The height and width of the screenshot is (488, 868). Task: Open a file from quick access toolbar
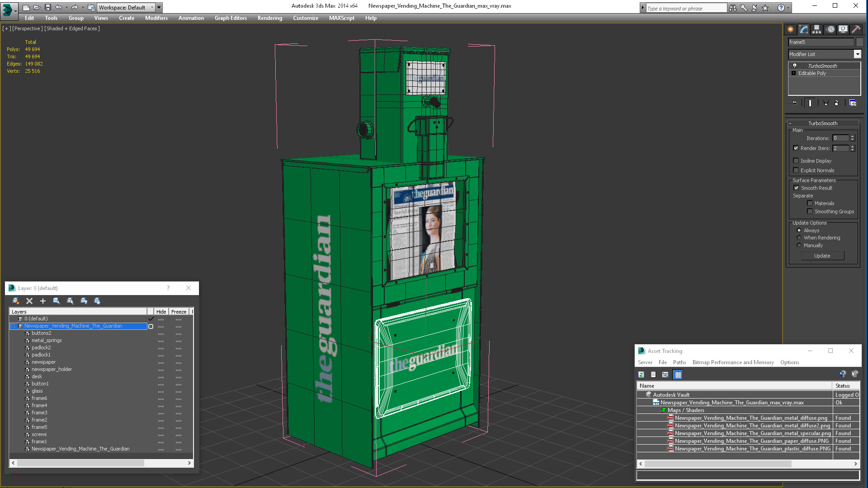37,8
